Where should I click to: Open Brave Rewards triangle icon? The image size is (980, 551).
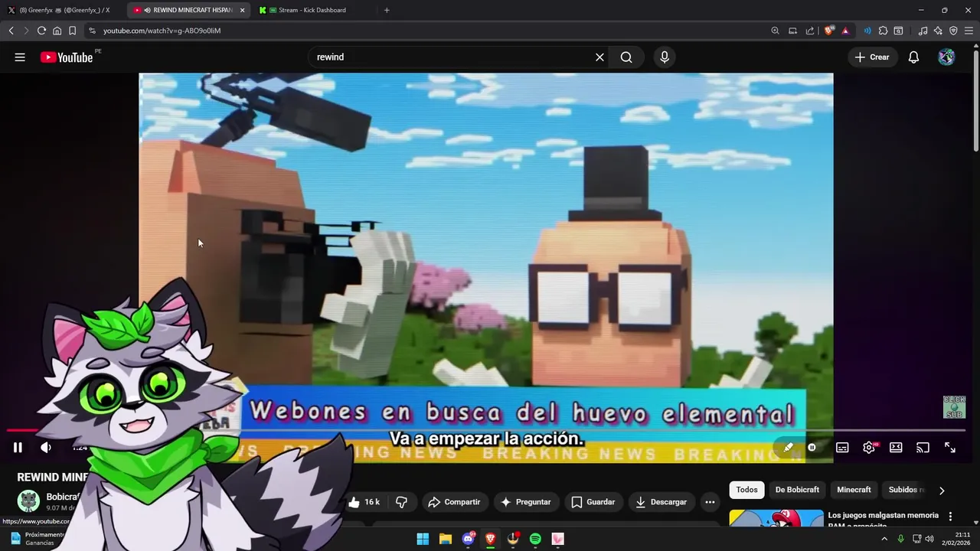pyautogui.click(x=845, y=31)
